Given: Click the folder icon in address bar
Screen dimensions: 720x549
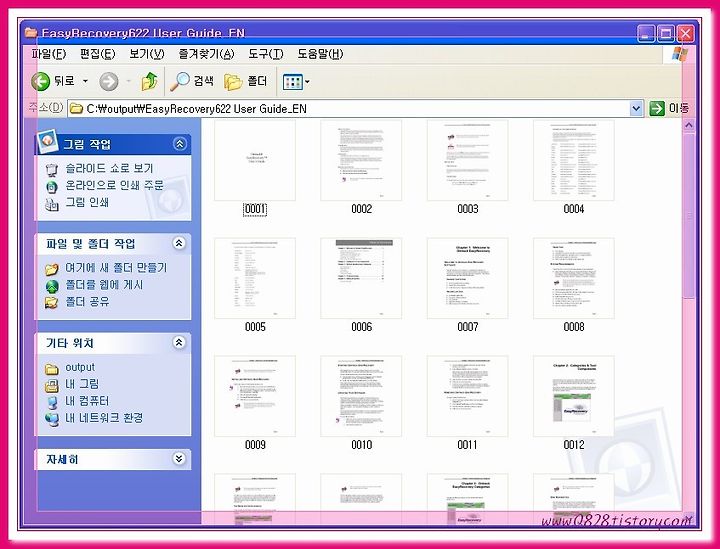Looking at the screenshot, I should [x=76, y=109].
